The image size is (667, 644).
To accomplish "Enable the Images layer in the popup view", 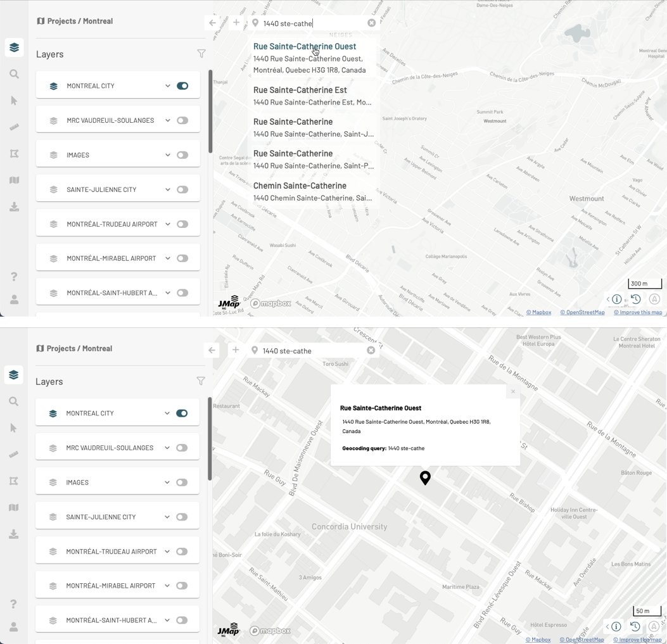I will pyautogui.click(x=182, y=483).
